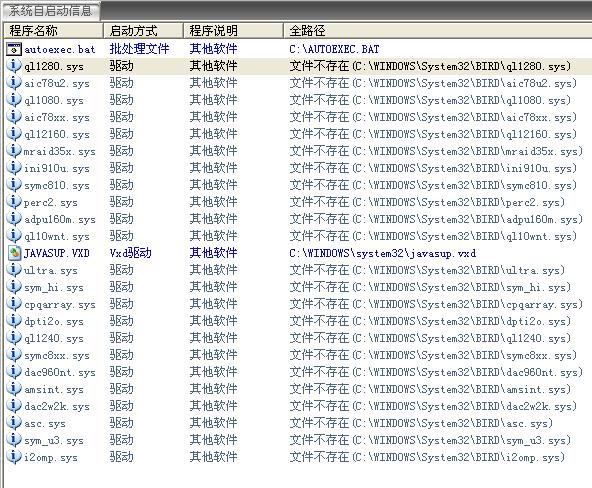Sort by the 启动方式 column header

[143, 31]
